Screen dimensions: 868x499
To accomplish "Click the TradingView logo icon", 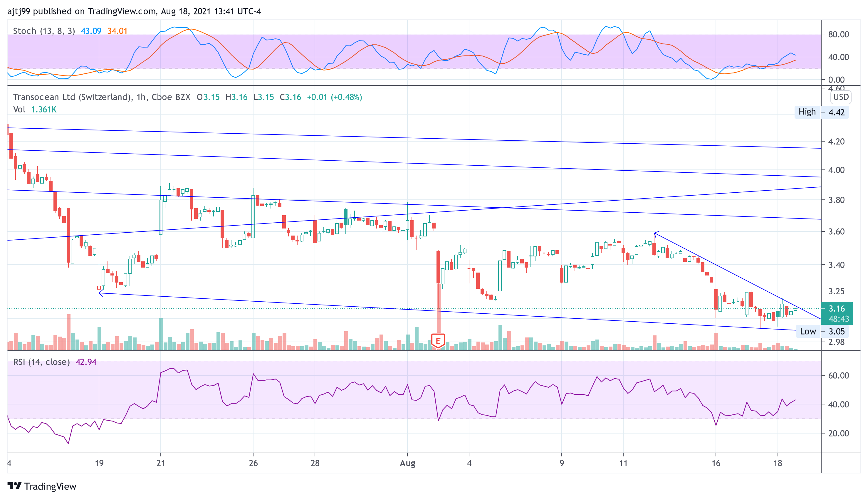I will (x=14, y=486).
